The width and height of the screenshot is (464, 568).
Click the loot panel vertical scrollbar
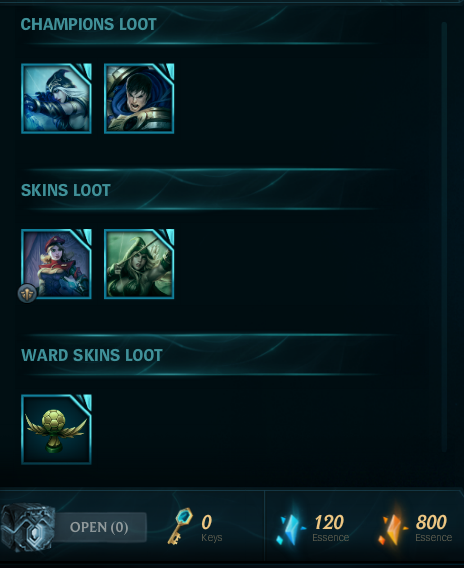pos(444,237)
